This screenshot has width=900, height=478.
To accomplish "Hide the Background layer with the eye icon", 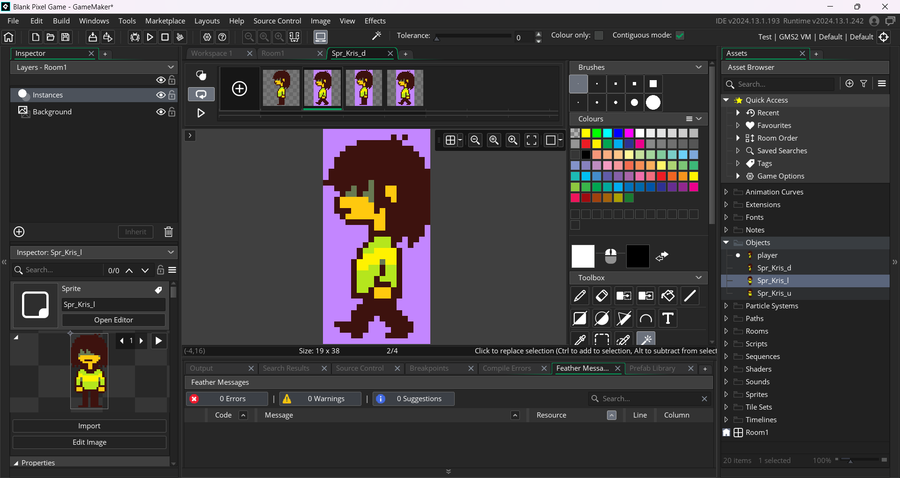I will click(161, 112).
